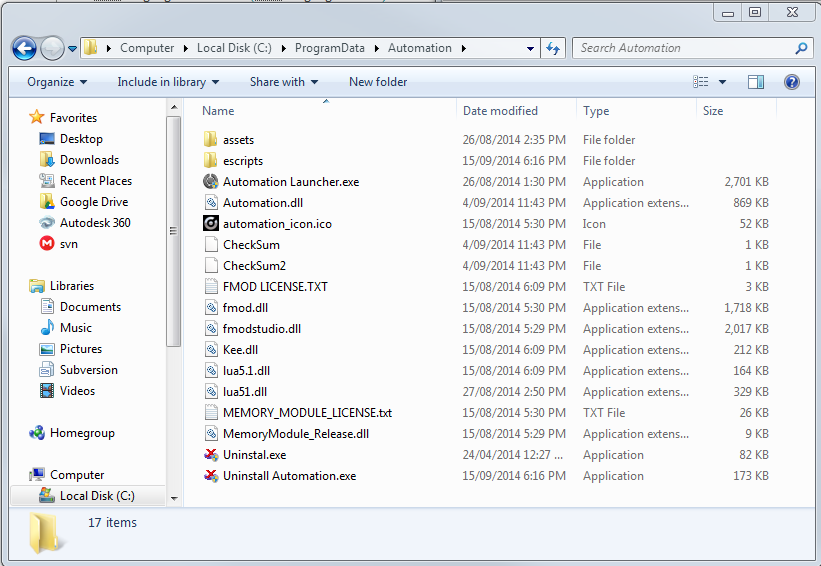Image resolution: width=821 pixels, height=566 pixels.
Task: Sort by the Size column header
Action: [713, 111]
